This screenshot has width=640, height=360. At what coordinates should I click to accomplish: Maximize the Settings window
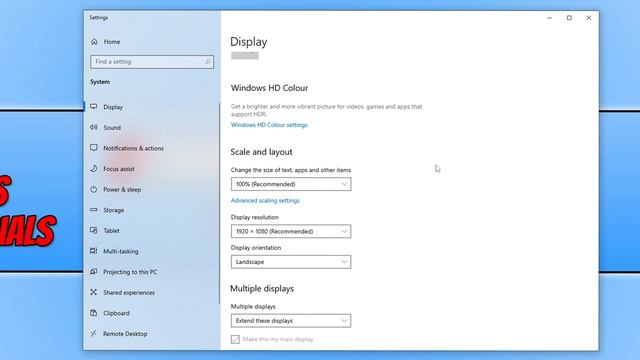click(569, 18)
